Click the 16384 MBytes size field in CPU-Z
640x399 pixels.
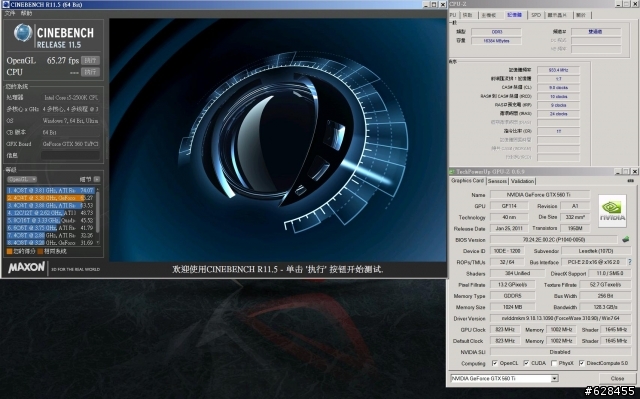coord(496,41)
